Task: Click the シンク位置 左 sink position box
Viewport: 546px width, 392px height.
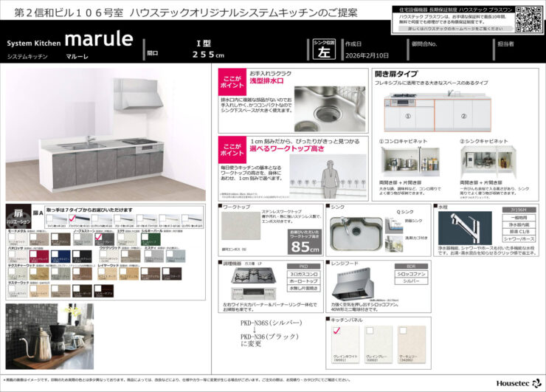Action: click(x=324, y=49)
